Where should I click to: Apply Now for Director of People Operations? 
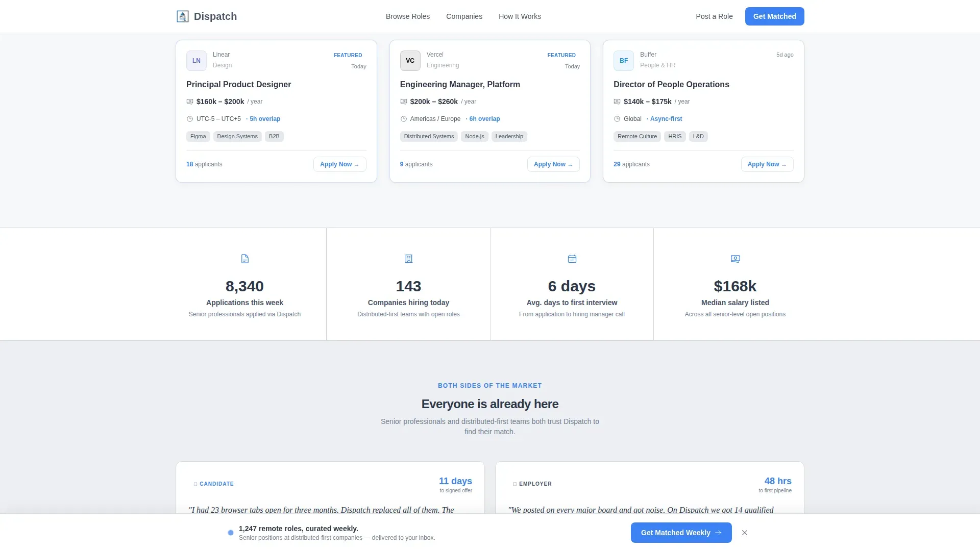pos(767,164)
